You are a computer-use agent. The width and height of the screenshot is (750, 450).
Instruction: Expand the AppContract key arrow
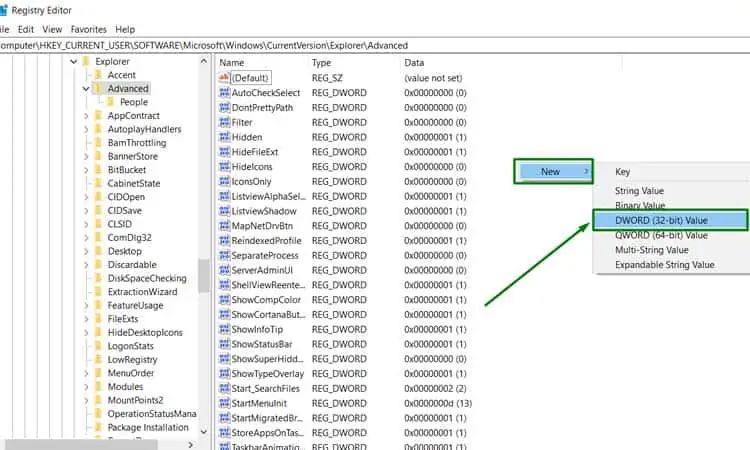pos(87,116)
